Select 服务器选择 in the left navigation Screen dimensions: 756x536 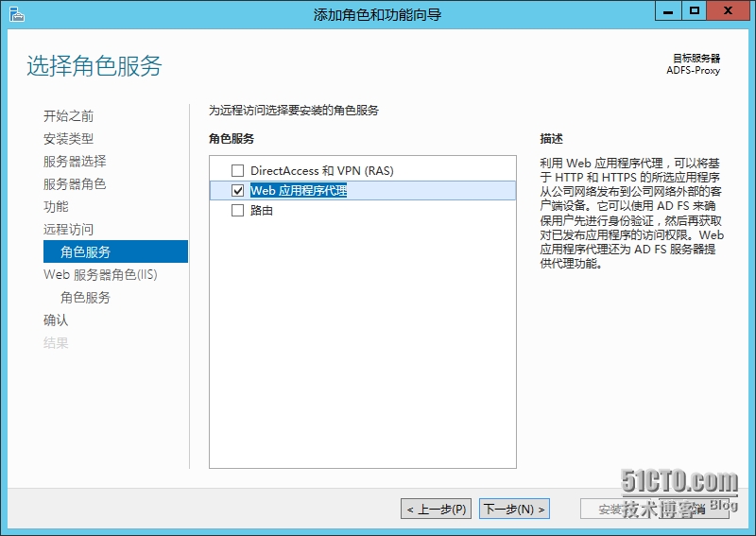pyautogui.click(x=75, y=162)
